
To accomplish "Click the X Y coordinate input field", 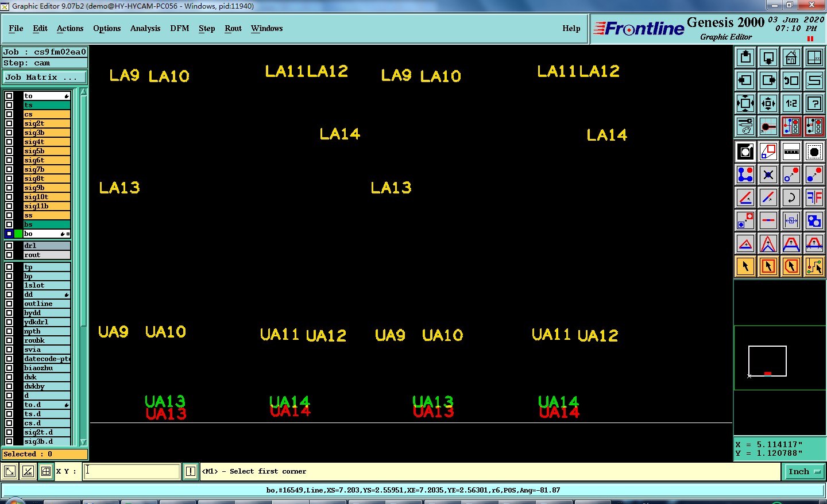I will click(x=132, y=471).
